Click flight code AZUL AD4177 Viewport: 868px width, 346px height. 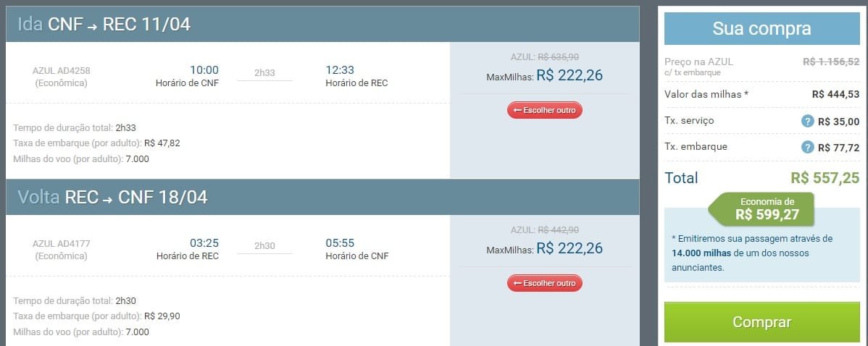62,243
